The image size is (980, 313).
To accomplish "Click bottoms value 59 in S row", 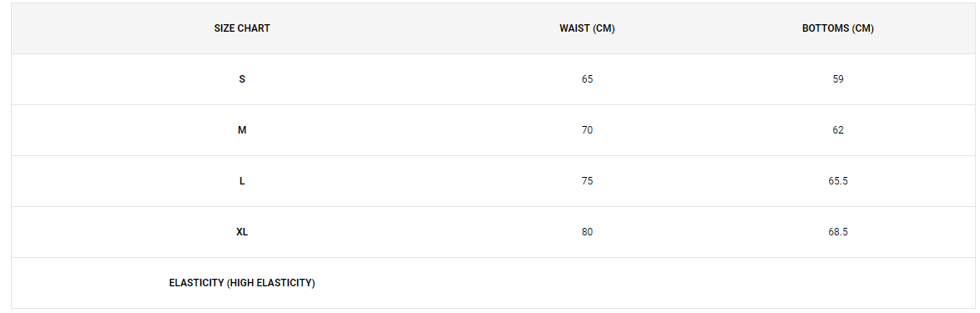I will [837, 79].
